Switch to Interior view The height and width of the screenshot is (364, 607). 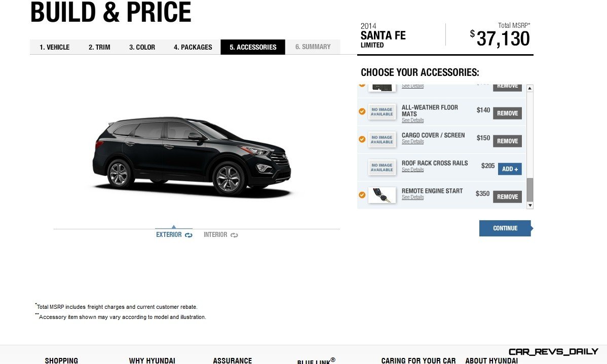[215, 235]
